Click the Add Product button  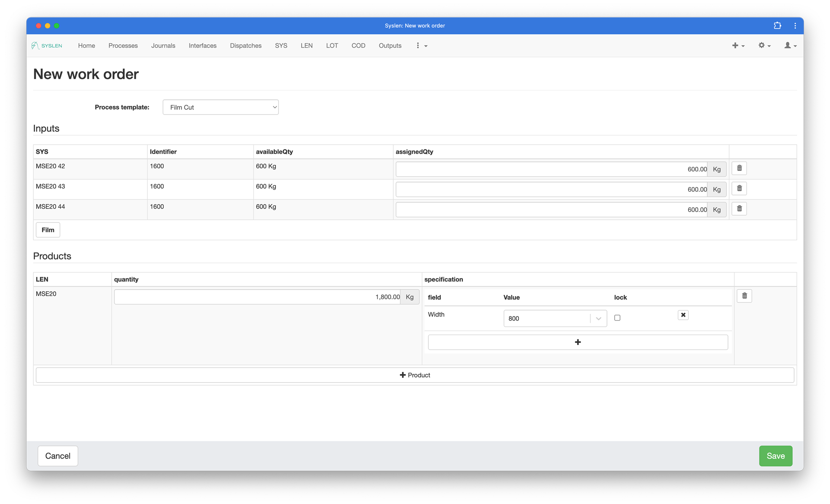coord(415,375)
